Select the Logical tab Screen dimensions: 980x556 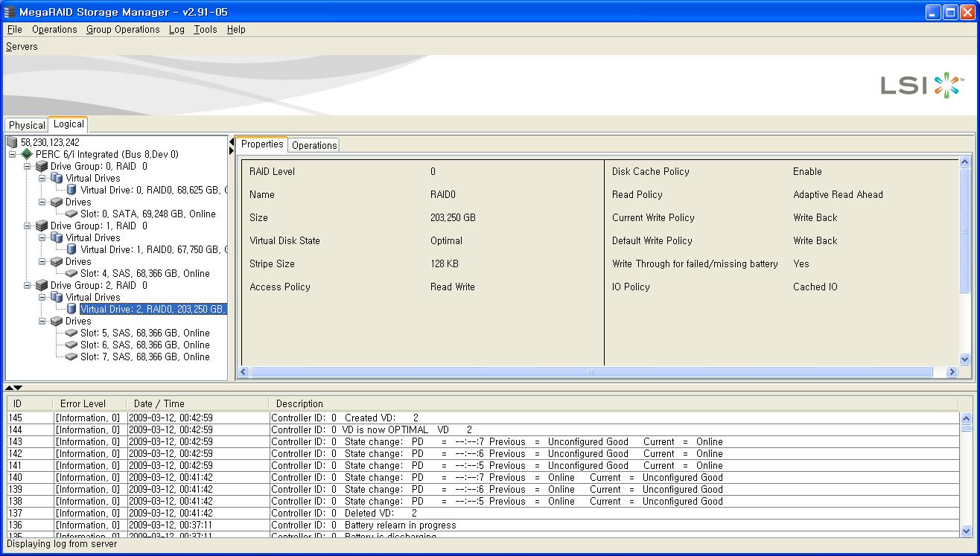click(x=69, y=124)
